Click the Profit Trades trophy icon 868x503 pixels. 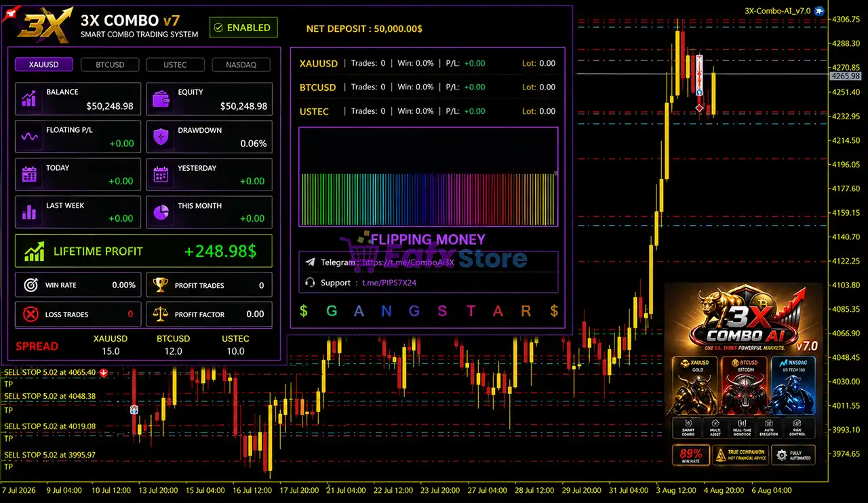point(160,285)
